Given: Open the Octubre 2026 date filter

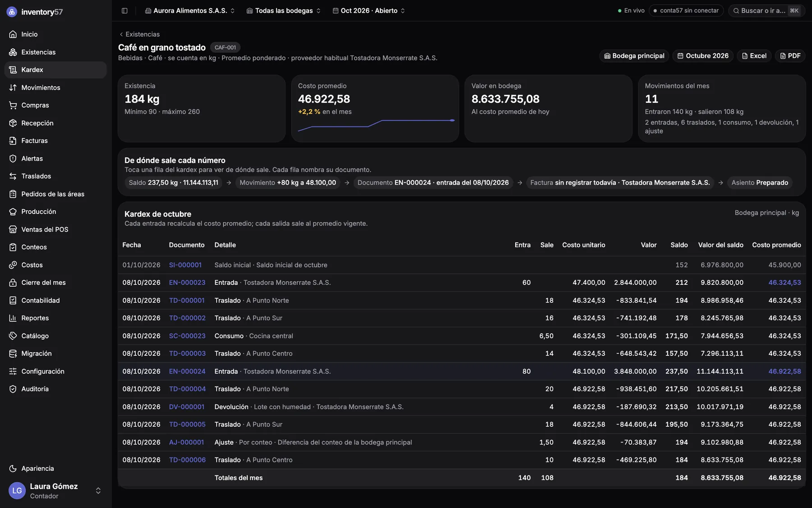Looking at the screenshot, I should point(703,56).
